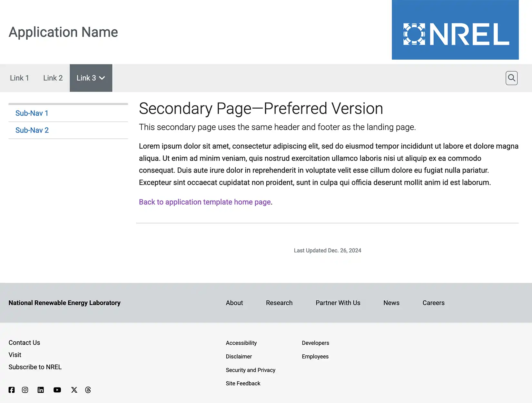Open the Research footer link
This screenshot has width=532, height=403.
click(x=279, y=303)
